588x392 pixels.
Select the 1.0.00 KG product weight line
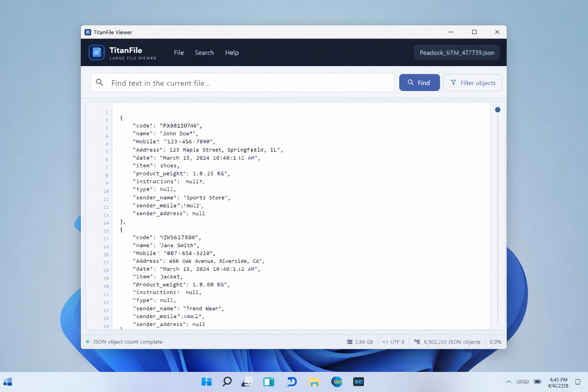pos(181,285)
